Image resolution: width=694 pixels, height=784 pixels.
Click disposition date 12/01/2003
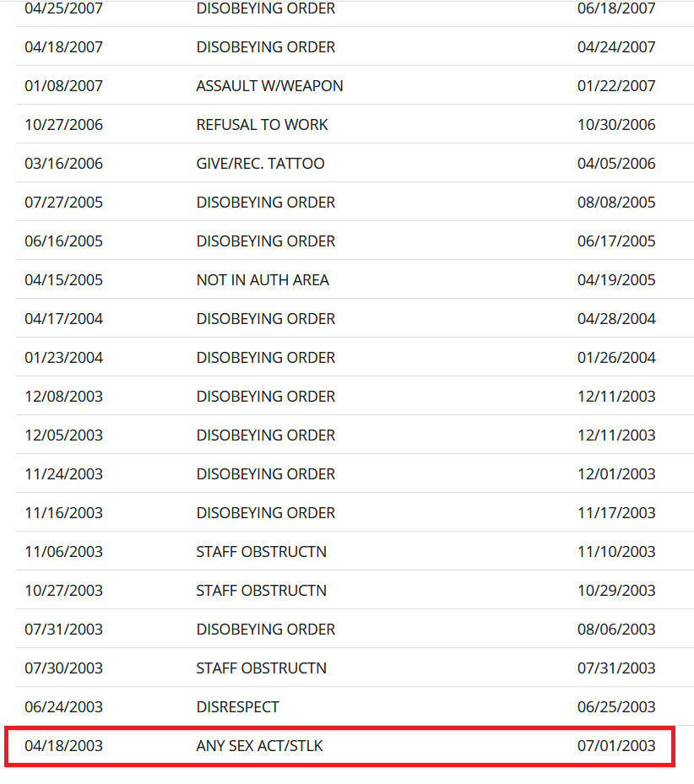[616, 474]
